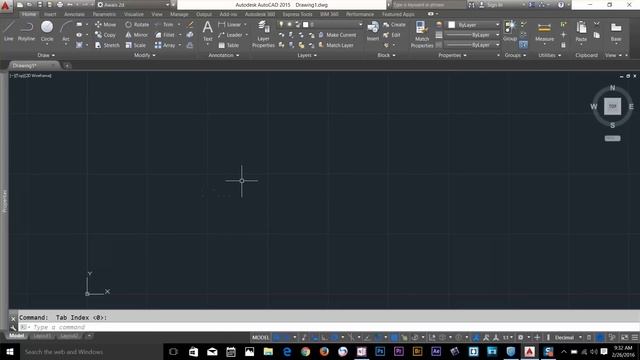Click the Windows Start button
Screen dimensions: 640x360
point(9,351)
